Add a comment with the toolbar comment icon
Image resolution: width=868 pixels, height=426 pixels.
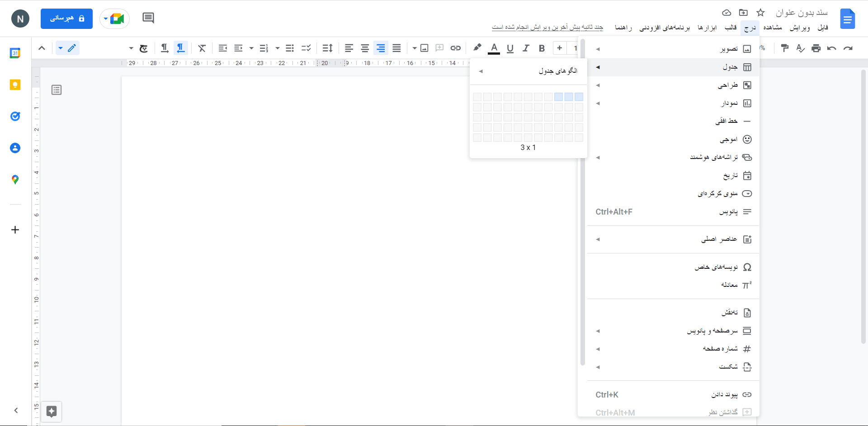tap(440, 48)
